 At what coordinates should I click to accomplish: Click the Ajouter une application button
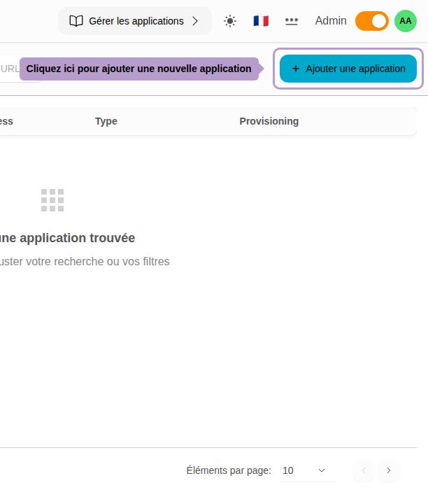[x=348, y=69]
